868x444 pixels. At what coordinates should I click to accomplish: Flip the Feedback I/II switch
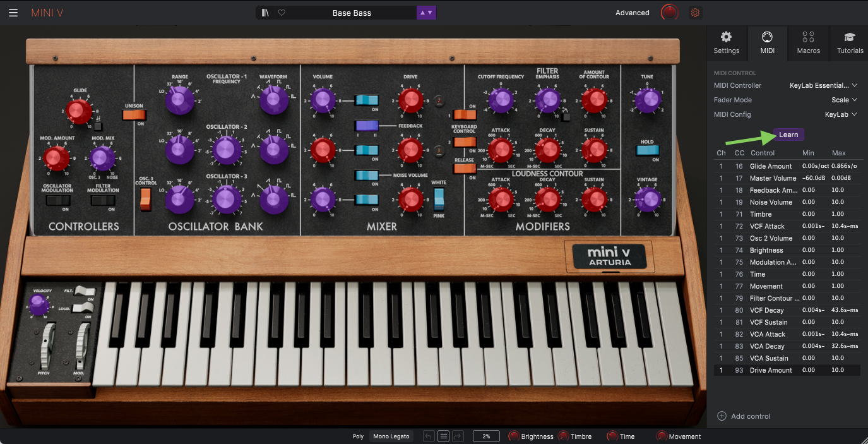[367, 126]
